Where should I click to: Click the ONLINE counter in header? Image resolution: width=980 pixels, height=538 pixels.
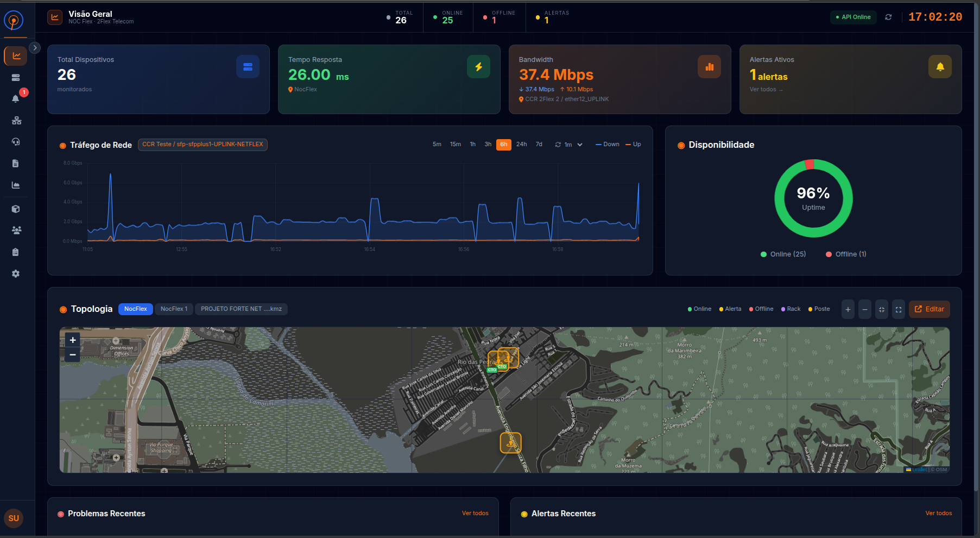click(x=448, y=17)
